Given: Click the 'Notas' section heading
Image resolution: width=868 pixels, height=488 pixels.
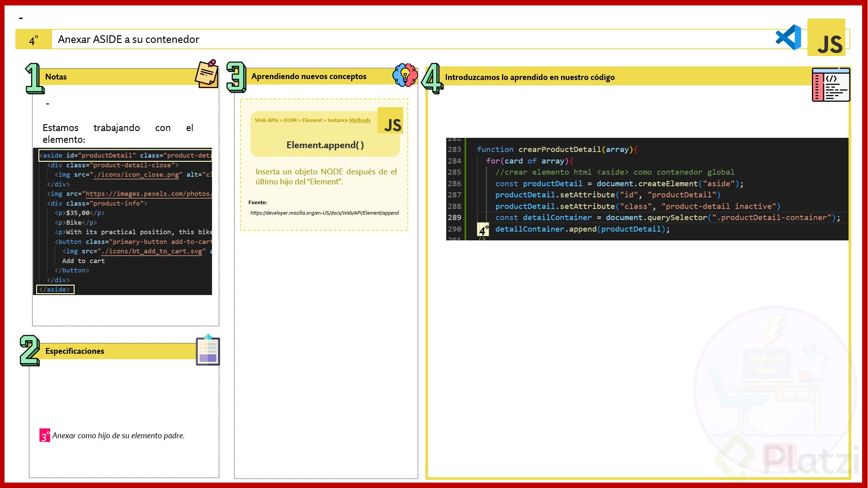Looking at the screenshot, I should (x=56, y=77).
